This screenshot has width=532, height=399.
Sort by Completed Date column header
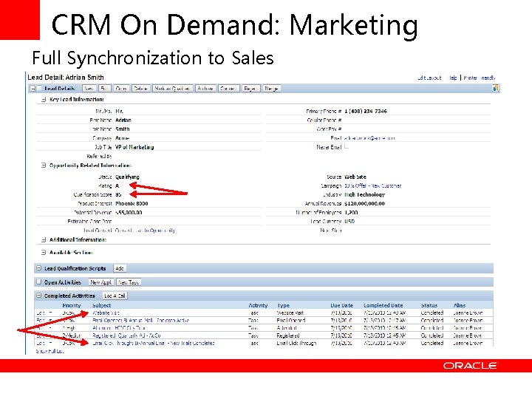coord(383,305)
